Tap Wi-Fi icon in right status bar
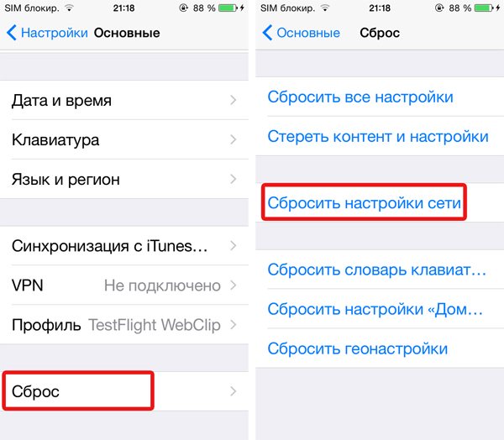Viewport: 504px width, 440px height. point(325,8)
